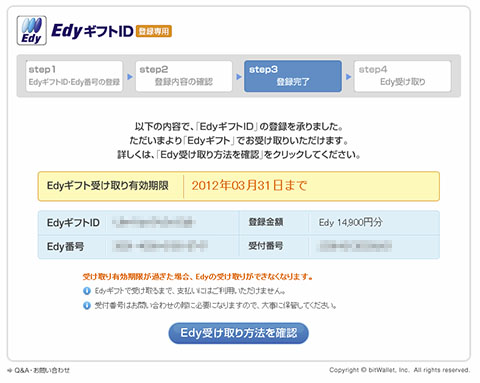This screenshot has height=383, width=480.
Task: Select the highlighted step3 登録完了 box
Action: (x=293, y=76)
